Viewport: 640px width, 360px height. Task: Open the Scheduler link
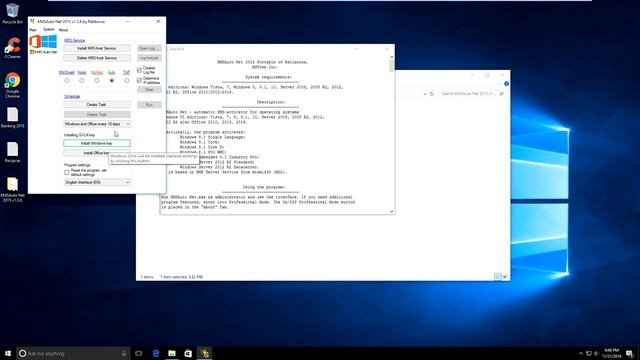point(72,96)
